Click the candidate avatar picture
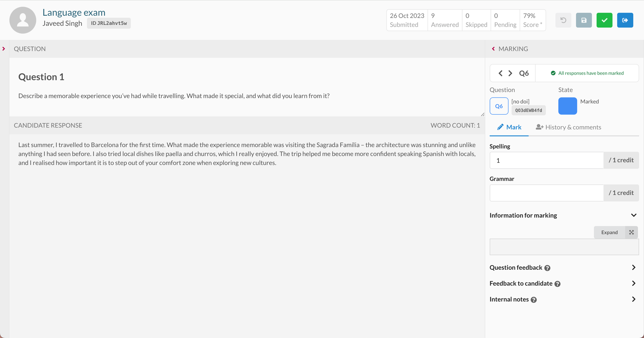Screen dimensions: 644x338 point(23,20)
